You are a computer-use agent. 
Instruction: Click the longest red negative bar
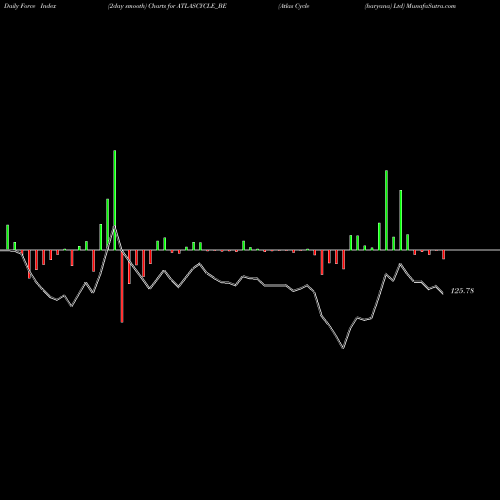pyautogui.click(x=122, y=286)
